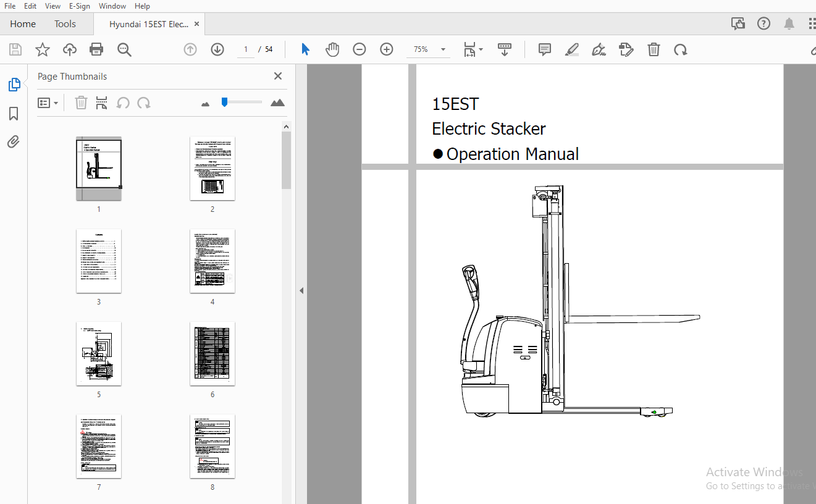Rotate thumbnail counterclockwise
The height and width of the screenshot is (504, 816).
click(x=123, y=103)
